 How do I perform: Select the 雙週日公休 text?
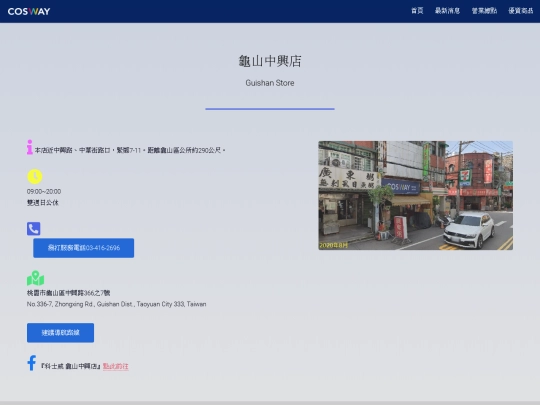click(x=43, y=202)
